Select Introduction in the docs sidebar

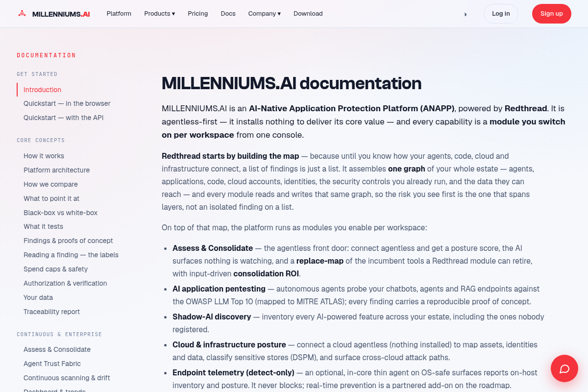pyautogui.click(x=43, y=90)
